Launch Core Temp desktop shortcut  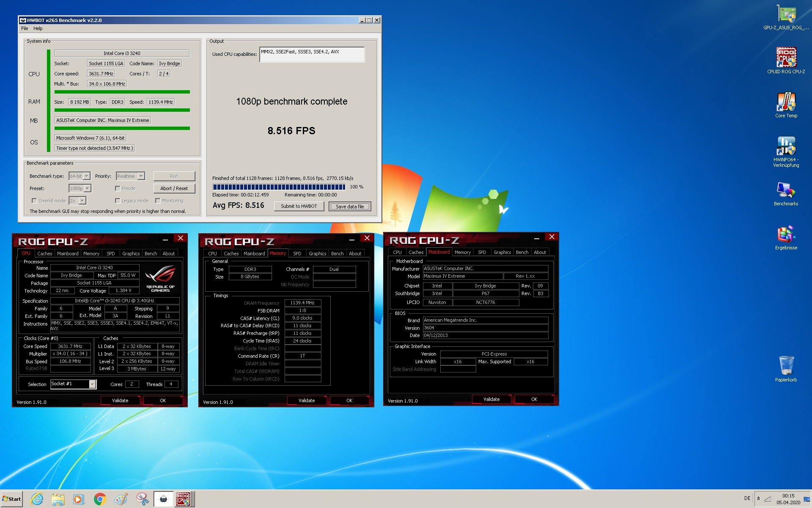(x=786, y=105)
